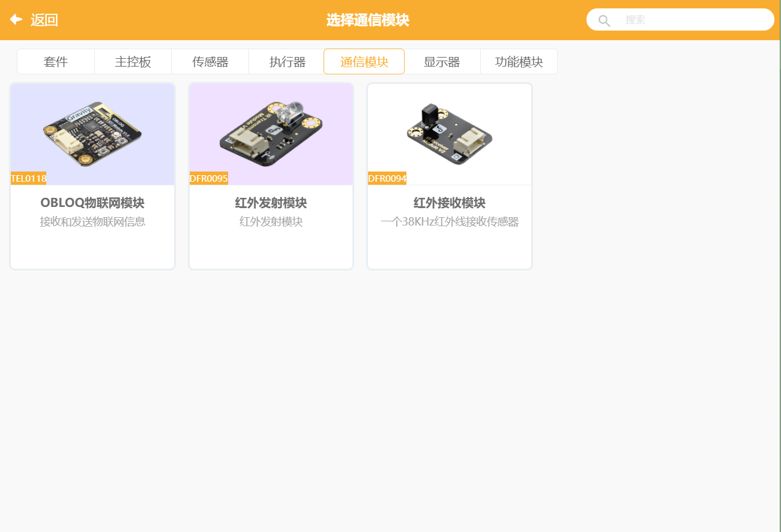Click the TEL0118 label badge
The width and height of the screenshot is (781, 532).
28,178
